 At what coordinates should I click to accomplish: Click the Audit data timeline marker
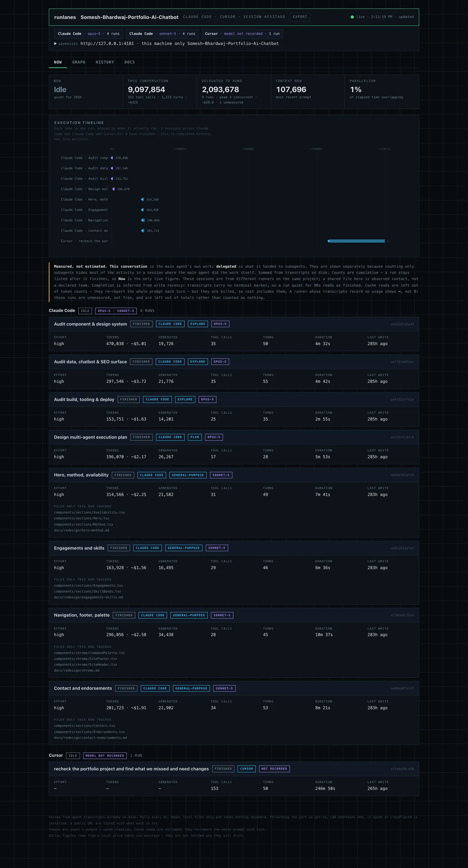(112, 168)
